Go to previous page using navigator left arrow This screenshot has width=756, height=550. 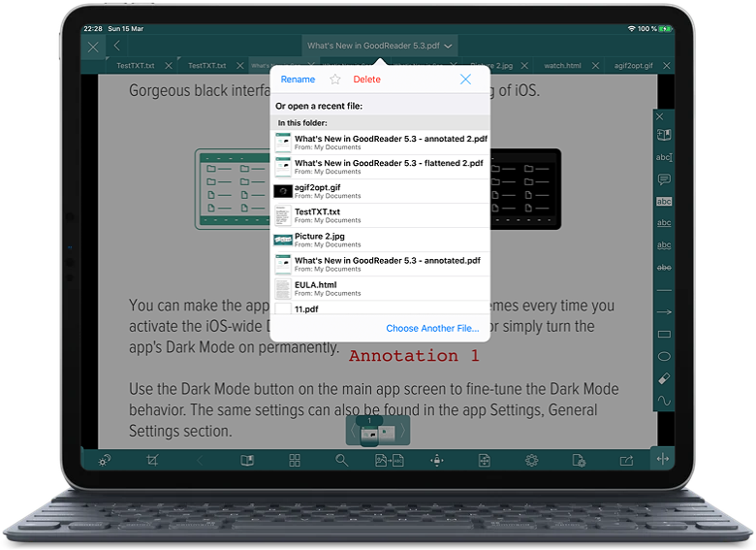[353, 430]
